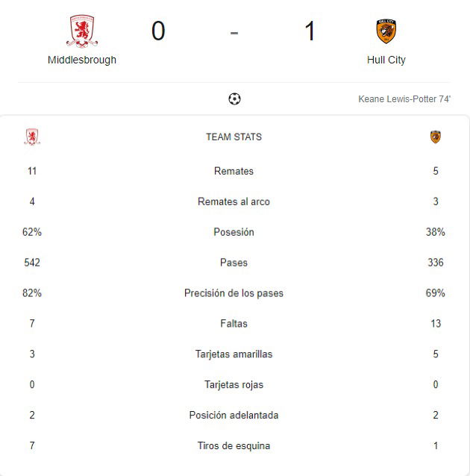Click the large Middlesbrough crest logo
The width and height of the screenshot is (470, 476).
tap(82, 31)
